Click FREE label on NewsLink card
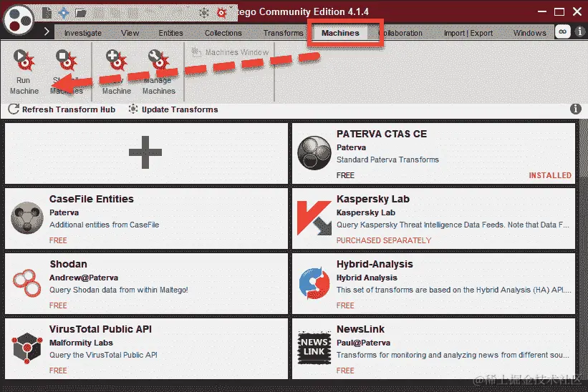 point(345,371)
